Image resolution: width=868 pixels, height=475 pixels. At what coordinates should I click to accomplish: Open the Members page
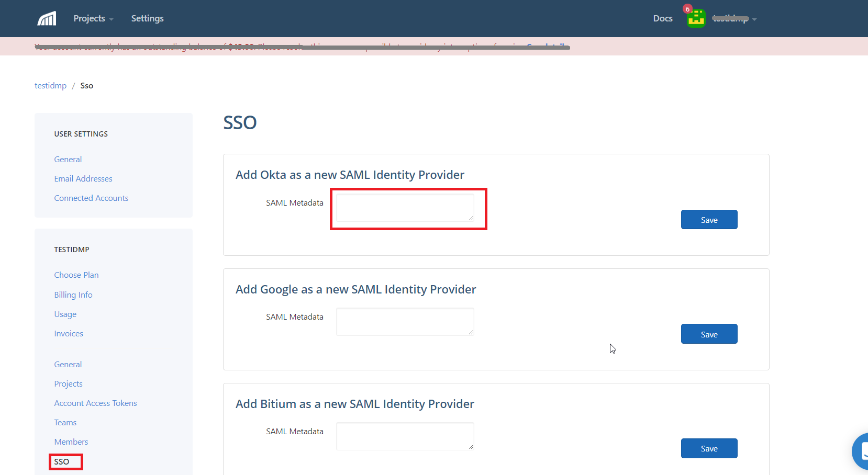coord(71,442)
